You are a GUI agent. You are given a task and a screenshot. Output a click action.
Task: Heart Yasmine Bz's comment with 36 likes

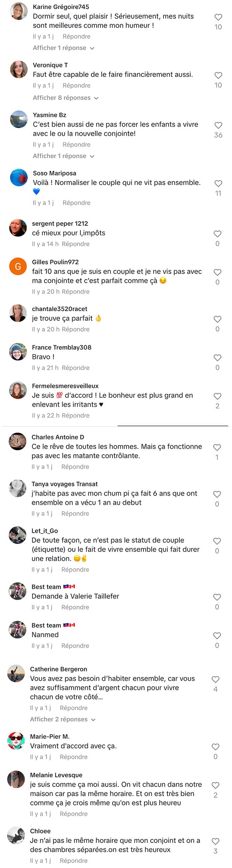pos(218,125)
